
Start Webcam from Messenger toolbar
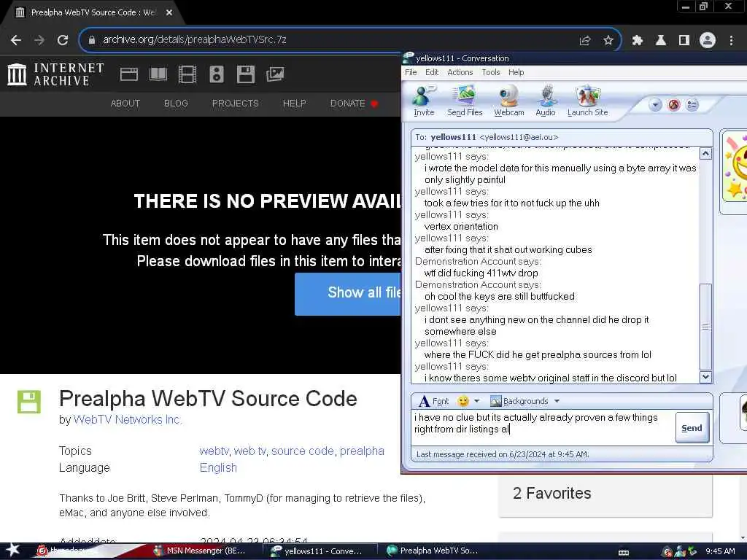(508, 101)
